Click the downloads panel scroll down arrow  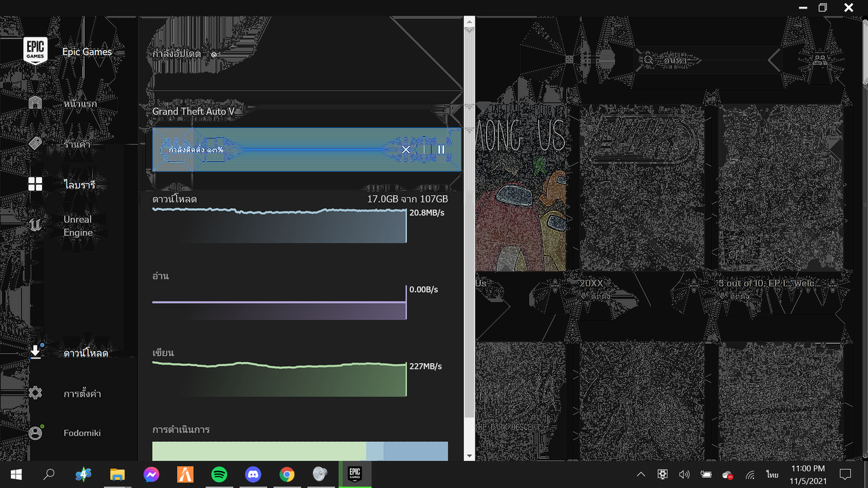click(469, 456)
